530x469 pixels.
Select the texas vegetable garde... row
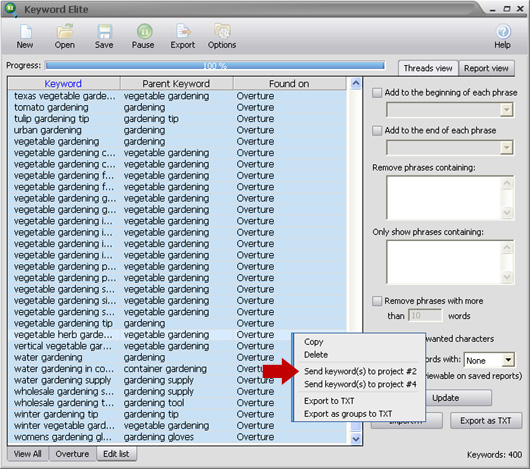click(177, 96)
